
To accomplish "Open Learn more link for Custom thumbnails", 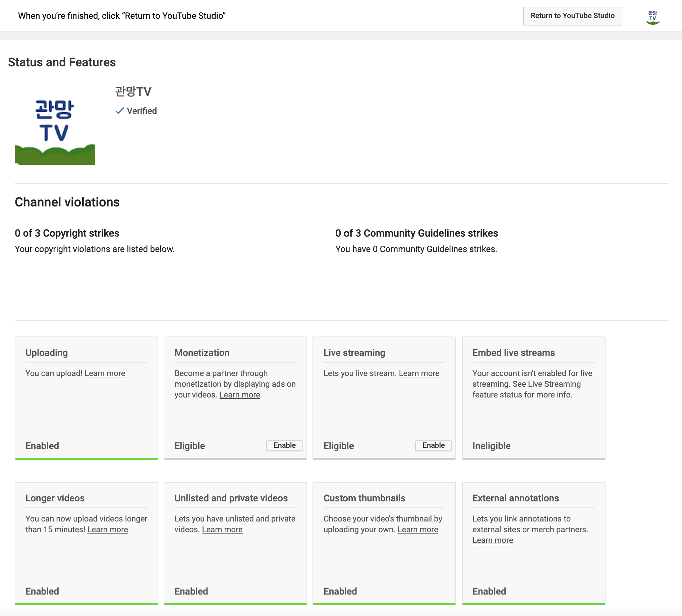I will (x=417, y=530).
